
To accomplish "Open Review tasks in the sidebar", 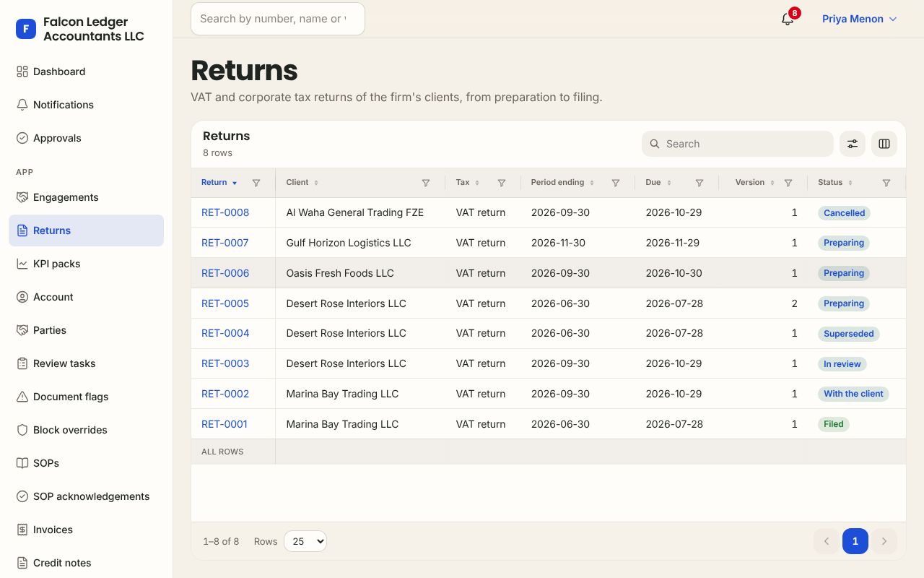I will click(x=87, y=363).
